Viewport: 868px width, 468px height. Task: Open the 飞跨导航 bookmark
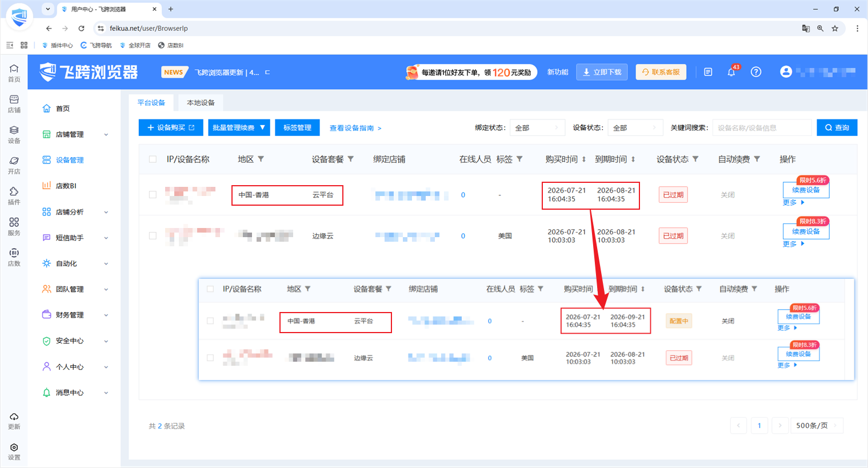pyautogui.click(x=96, y=45)
